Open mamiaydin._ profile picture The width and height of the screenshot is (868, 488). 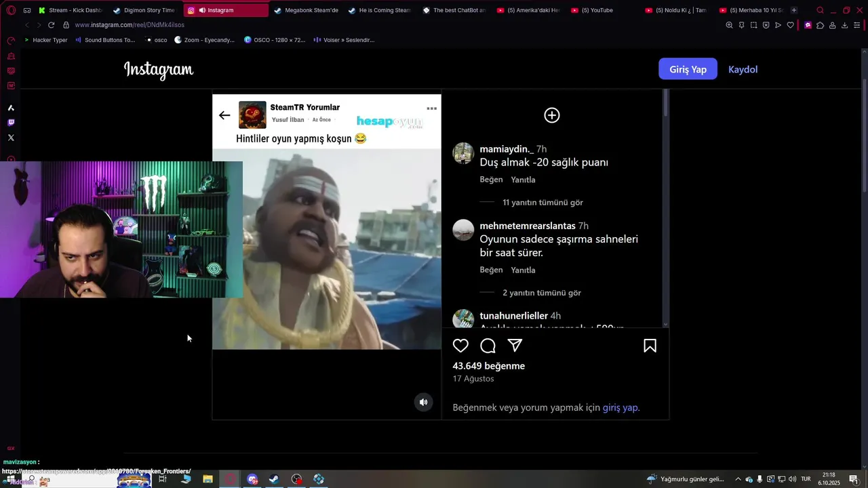click(x=463, y=153)
